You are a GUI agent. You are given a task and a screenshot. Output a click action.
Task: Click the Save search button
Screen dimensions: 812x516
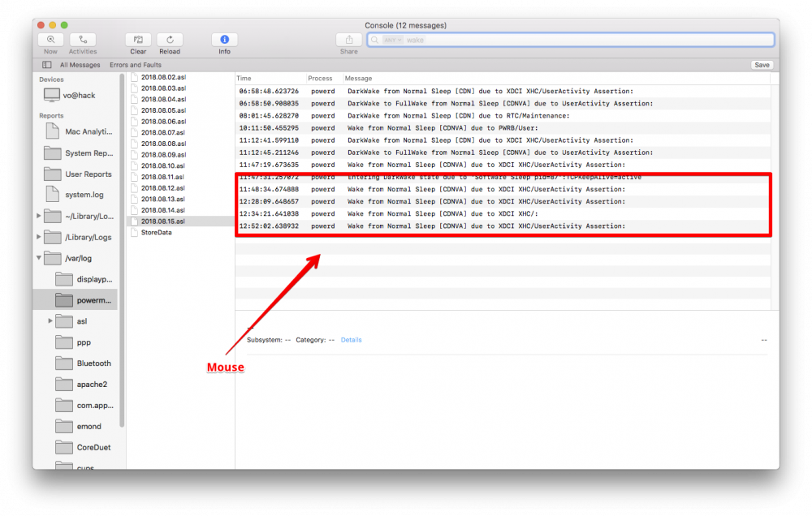[x=762, y=65]
